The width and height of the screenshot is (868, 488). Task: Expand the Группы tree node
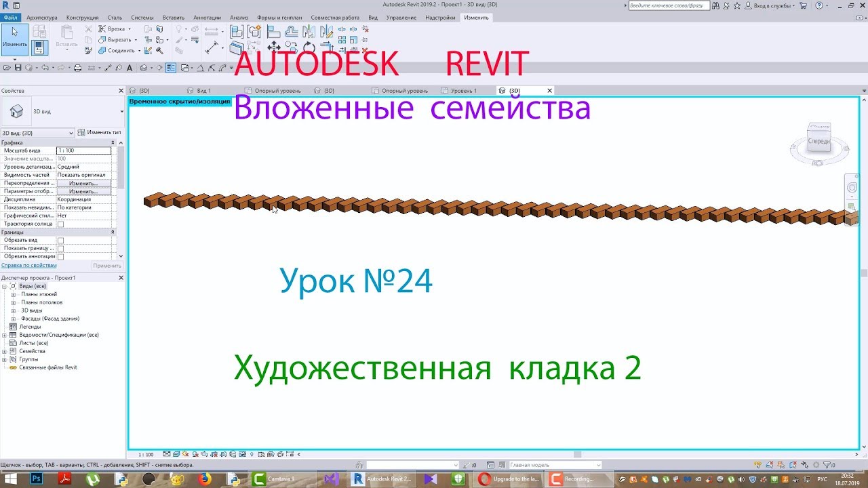pos(4,360)
